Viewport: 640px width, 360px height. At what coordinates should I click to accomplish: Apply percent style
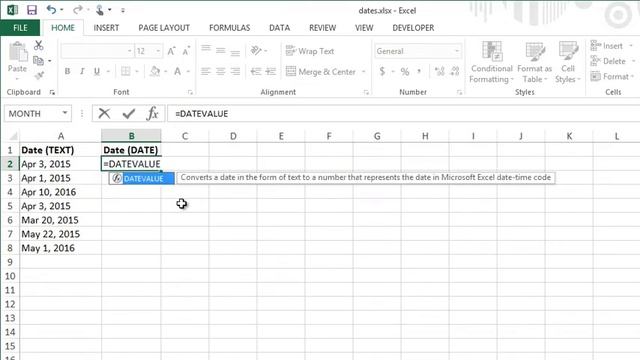coord(404,72)
